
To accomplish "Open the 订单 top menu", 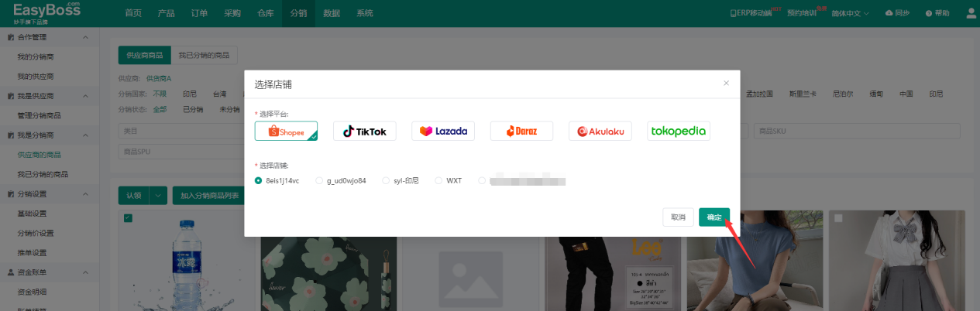I will (198, 13).
